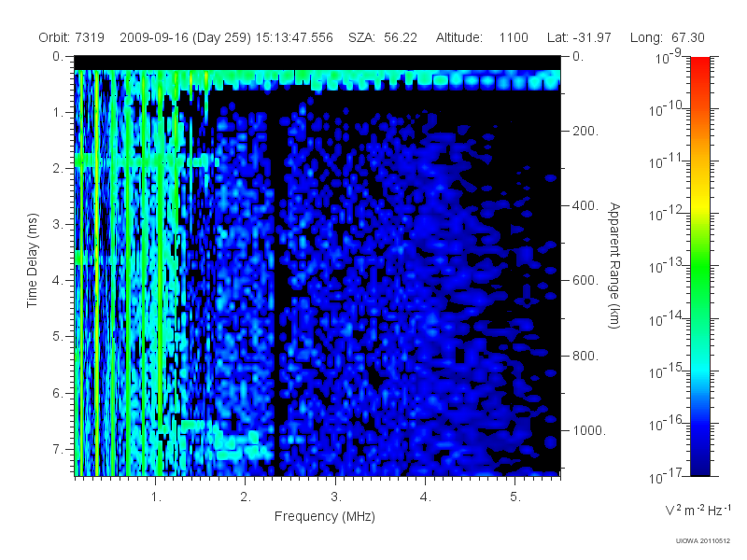Click the V² m⁻² Hz⁻¹ units label
This screenshot has width=747, height=560.
[698, 510]
